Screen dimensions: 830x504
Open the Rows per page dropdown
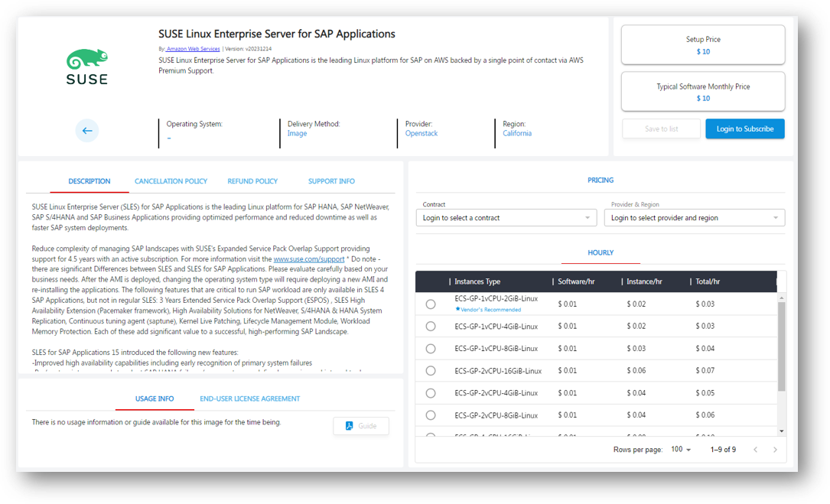[681, 450]
